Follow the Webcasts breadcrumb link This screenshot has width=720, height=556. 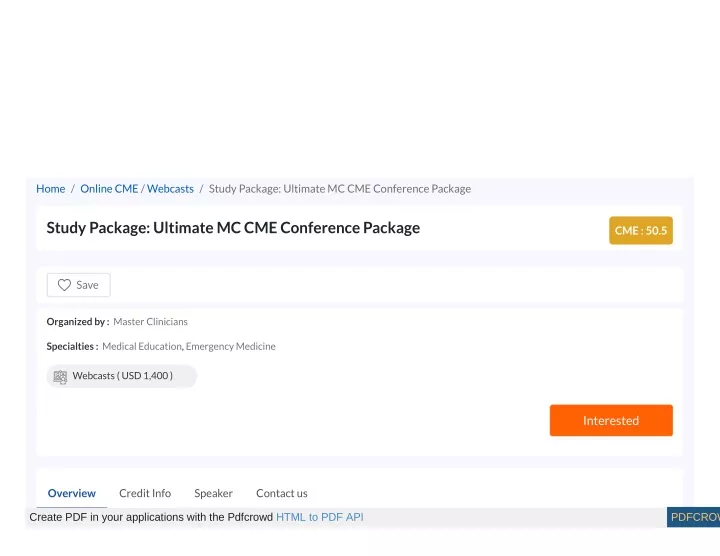(x=170, y=189)
